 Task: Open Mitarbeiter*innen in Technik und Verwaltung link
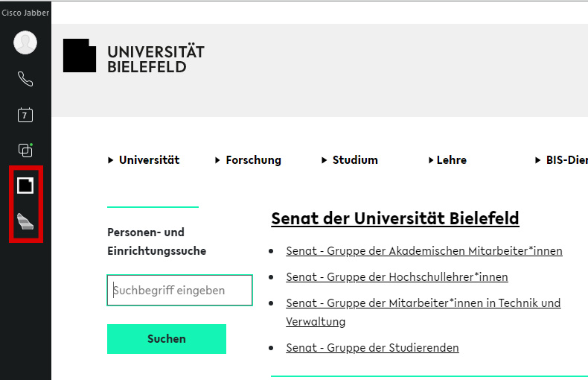[x=423, y=303]
